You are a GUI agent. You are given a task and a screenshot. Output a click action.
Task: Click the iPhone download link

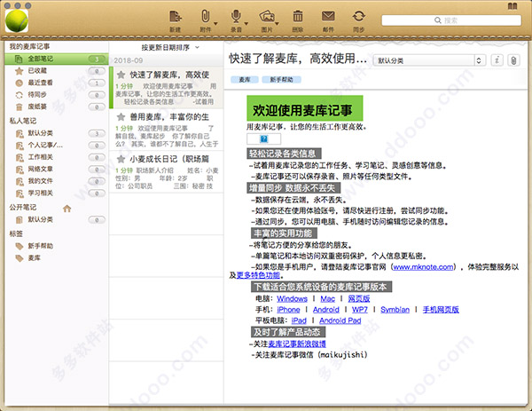click(x=288, y=310)
